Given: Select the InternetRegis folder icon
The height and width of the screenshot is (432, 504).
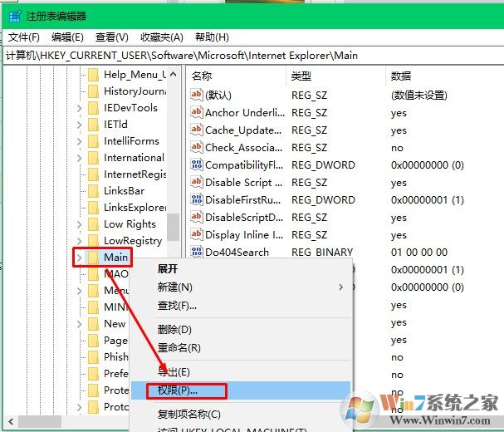Looking at the screenshot, I should pos(93,174).
